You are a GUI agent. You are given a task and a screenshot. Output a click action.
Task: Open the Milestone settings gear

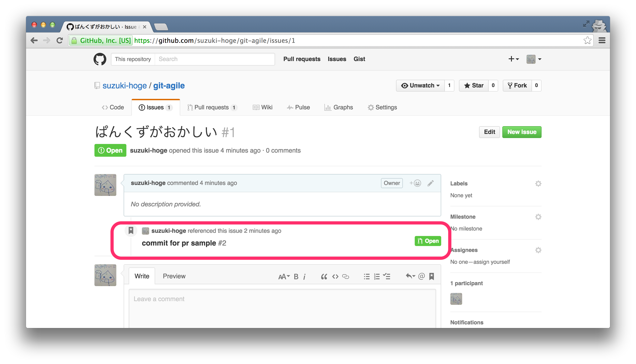tap(538, 216)
